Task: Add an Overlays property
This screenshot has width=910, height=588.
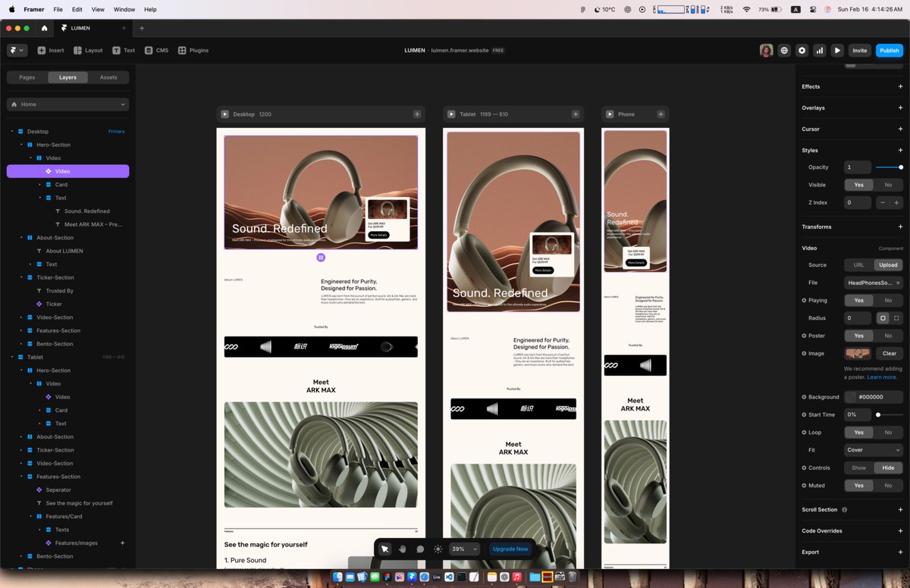Action: 900,108
